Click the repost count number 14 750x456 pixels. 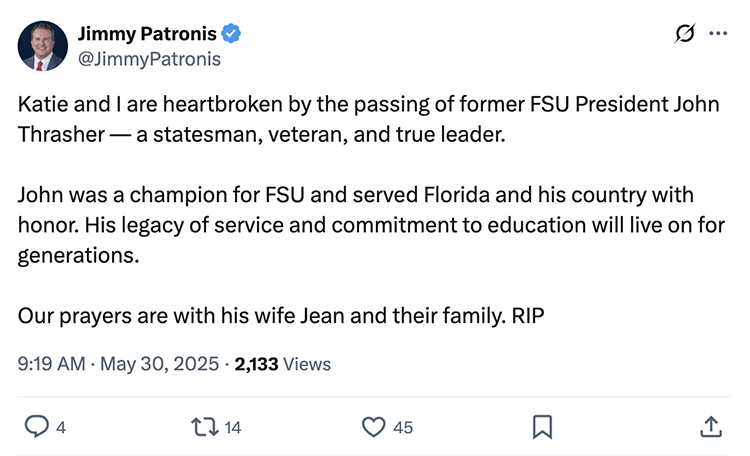233,428
